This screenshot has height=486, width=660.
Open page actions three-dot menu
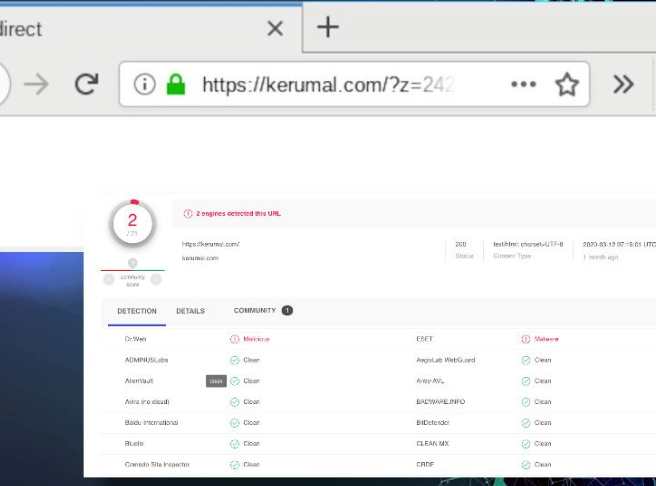click(523, 85)
